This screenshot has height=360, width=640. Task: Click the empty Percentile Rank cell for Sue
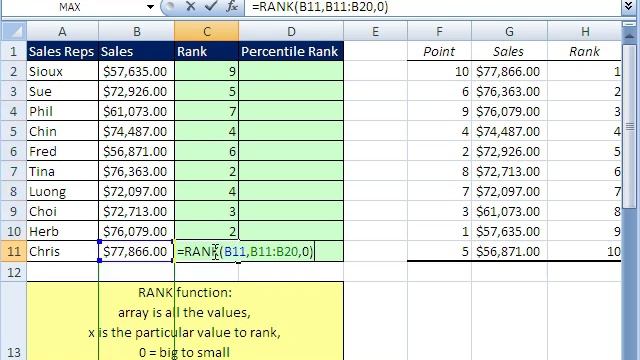pyautogui.click(x=291, y=91)
